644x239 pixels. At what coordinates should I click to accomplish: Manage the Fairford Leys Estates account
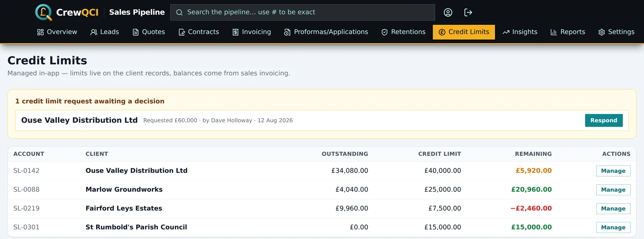613,209
